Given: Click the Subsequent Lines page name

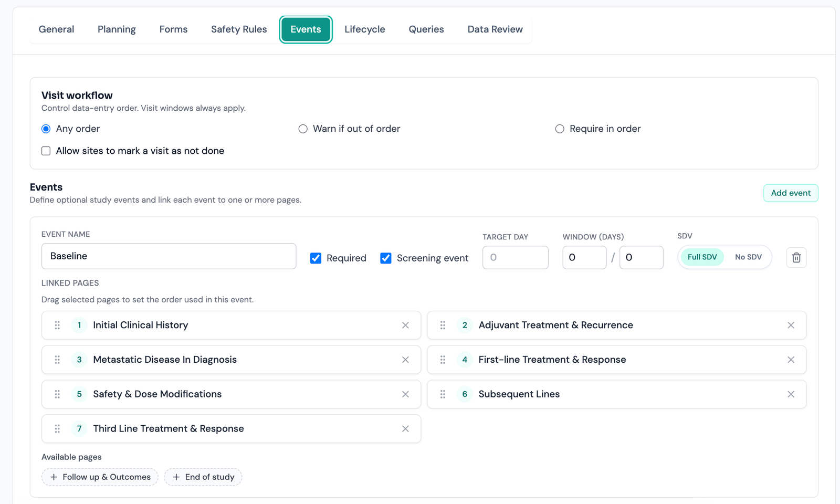Looking at the screenshot, I should (x=519, y=394).
